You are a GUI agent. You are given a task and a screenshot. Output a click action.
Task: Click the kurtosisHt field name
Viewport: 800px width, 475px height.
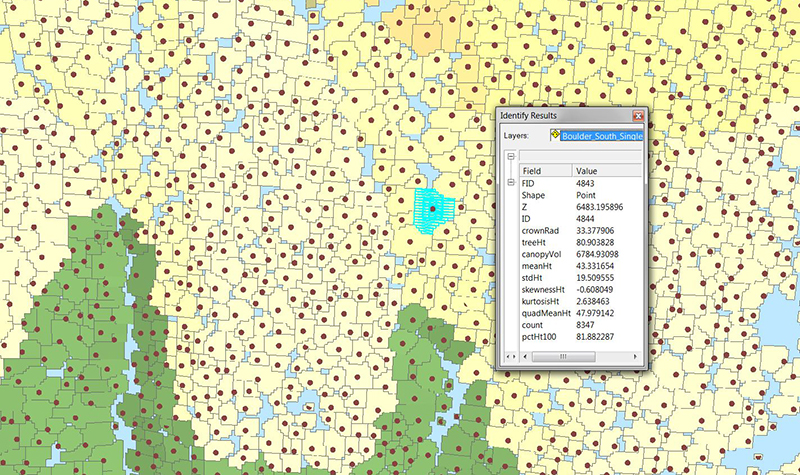click(x=540, y=301)
